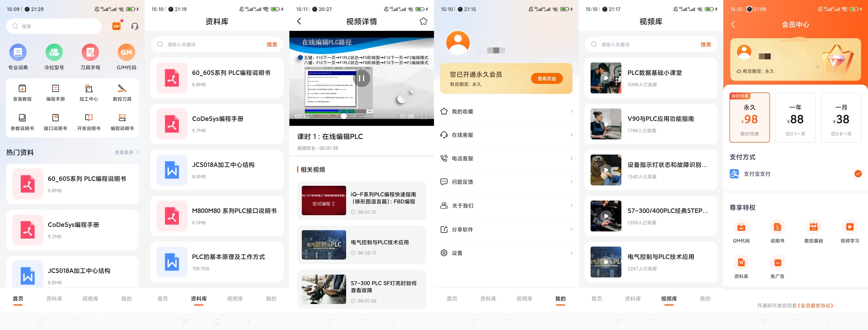Open the 冷拉型号 icon
The height and width of the screenshot is (330, 868).
pos(54,52)
